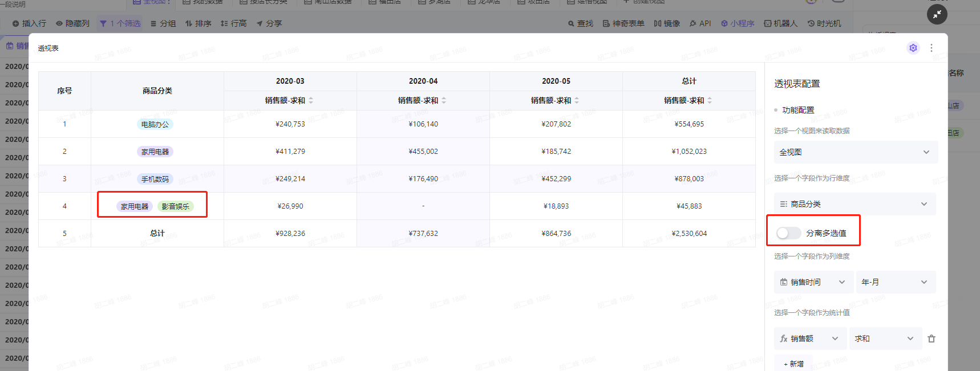Open the 1 个筛选 filter item
The image size is (980, 371).
[120, 23]
